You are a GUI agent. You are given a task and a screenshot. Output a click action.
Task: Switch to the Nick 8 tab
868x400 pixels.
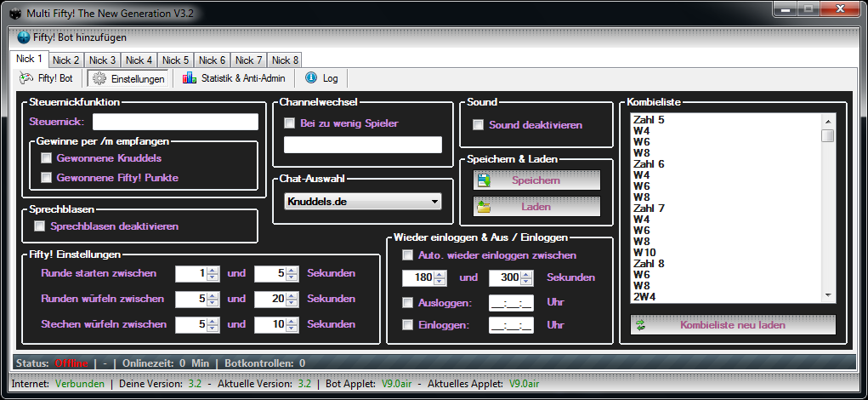coord(285,60)
